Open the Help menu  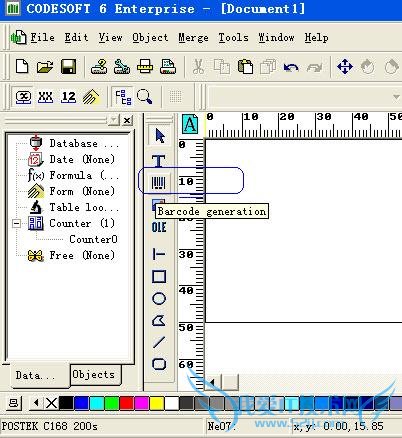point(316,37)
